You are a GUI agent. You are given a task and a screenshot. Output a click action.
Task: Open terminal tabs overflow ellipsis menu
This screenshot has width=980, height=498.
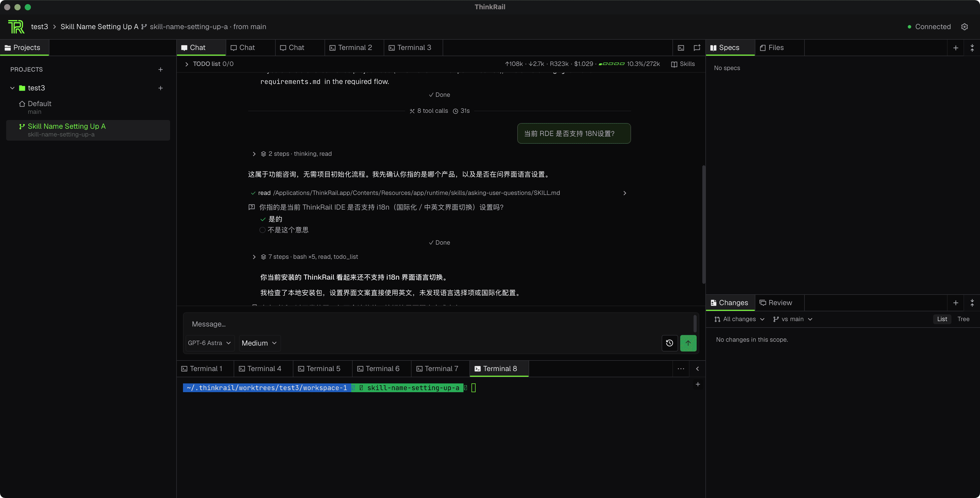[x=681, y=368]
